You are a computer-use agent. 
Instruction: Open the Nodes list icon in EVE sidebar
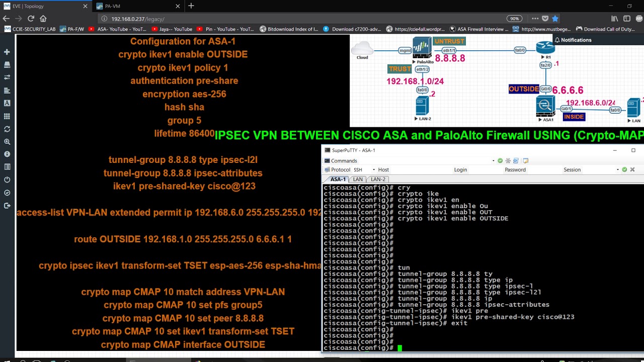click(7, 65)
